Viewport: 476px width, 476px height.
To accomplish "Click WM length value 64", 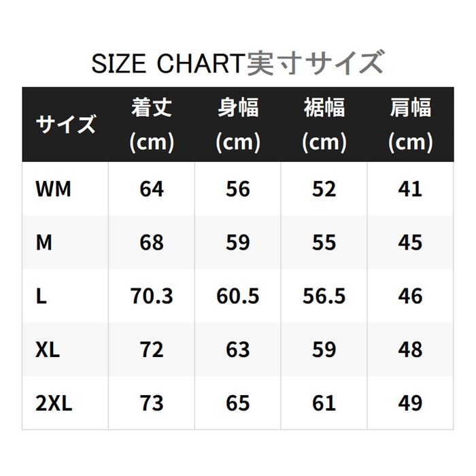I will 151,188.
